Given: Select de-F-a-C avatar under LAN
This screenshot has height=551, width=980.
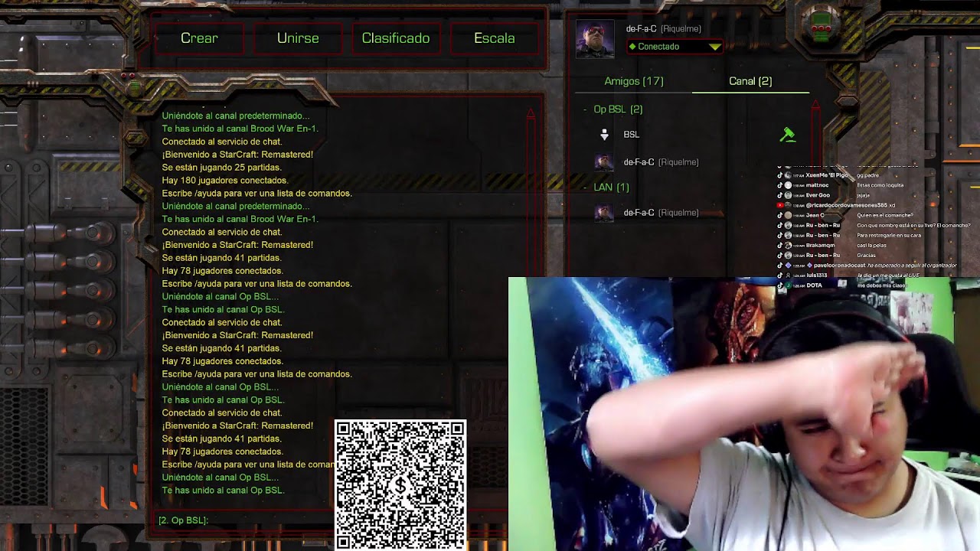Looking at the screenshot, I should 604,213.
